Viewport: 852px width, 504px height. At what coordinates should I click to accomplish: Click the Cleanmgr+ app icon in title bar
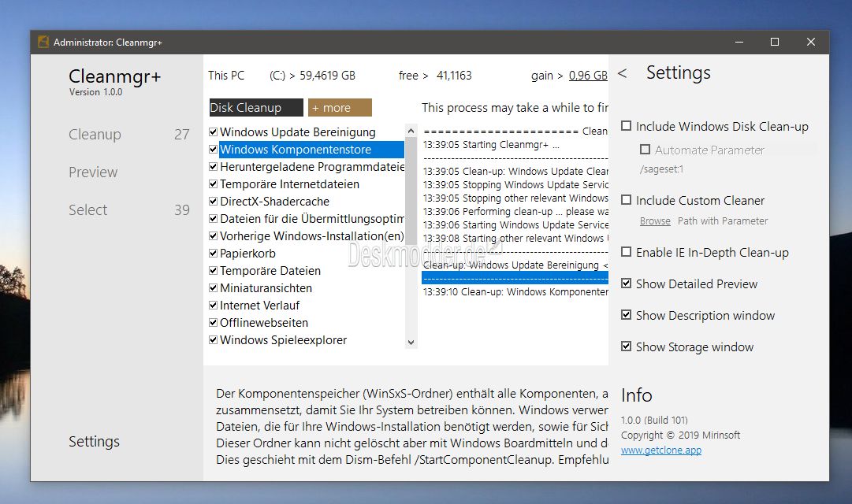pos(43,42)
